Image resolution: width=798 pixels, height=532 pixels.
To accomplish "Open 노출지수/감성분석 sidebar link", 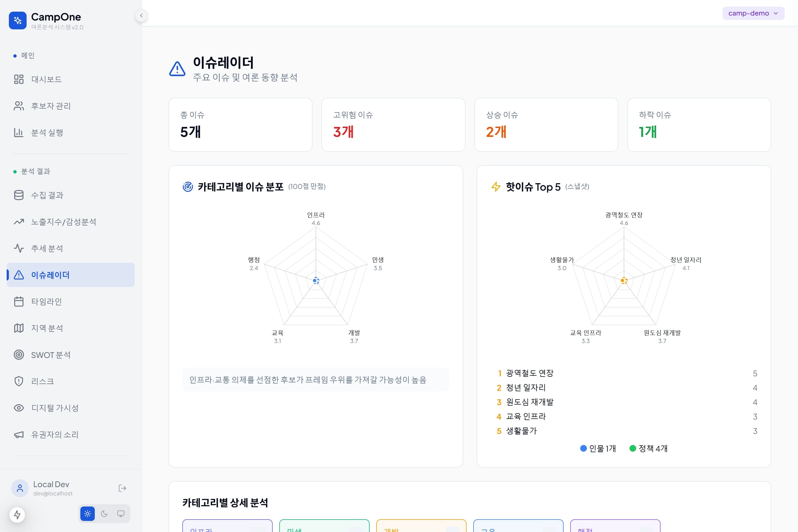I will point(71,222).
